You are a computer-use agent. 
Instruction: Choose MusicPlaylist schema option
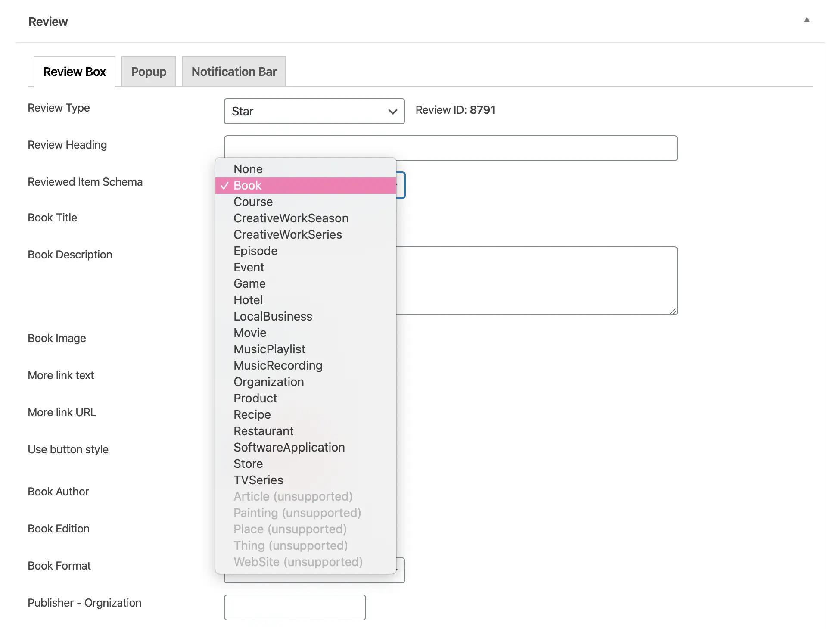pos(305,349)
